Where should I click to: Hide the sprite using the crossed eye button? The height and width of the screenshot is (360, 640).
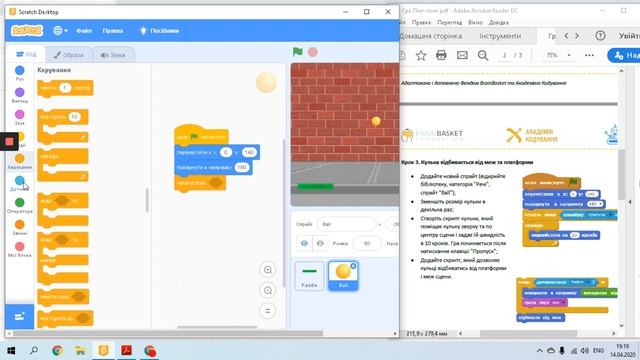pyautogui.click(x=320, y=243)
